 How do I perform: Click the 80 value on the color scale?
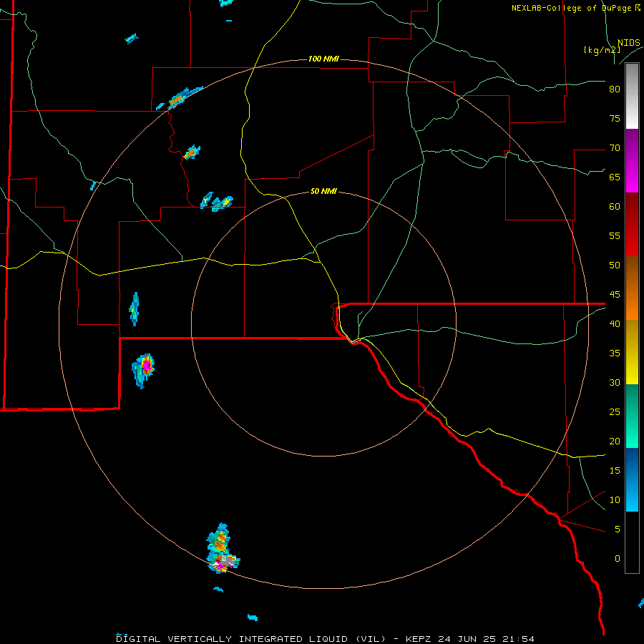click(x=615, y=89)
